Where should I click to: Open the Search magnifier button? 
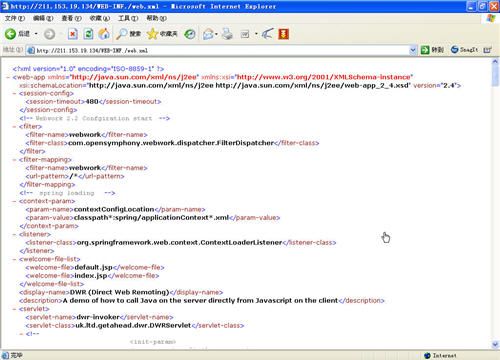128,34
